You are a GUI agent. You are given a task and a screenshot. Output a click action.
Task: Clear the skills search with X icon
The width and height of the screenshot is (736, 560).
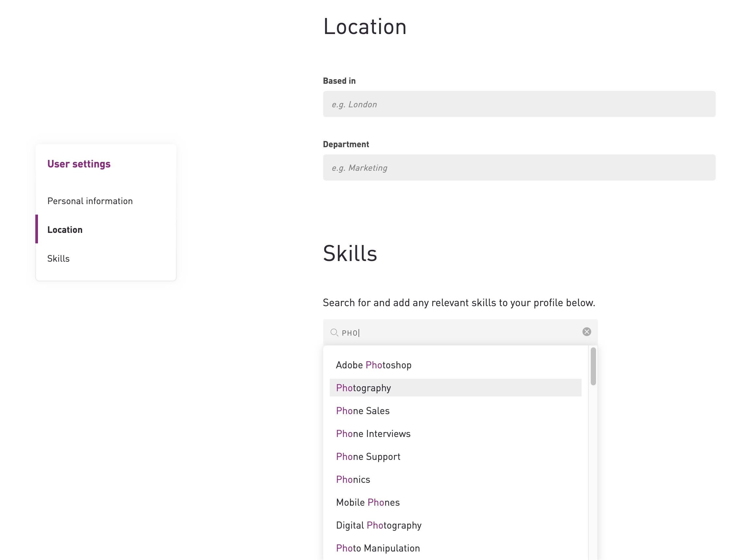pos(586,332)
